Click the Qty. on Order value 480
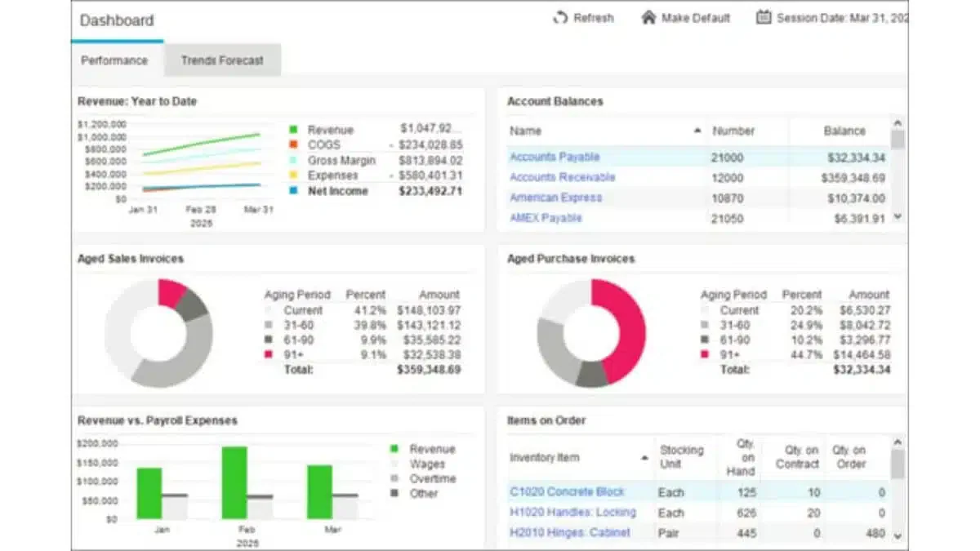 click(x=875, y=532)
